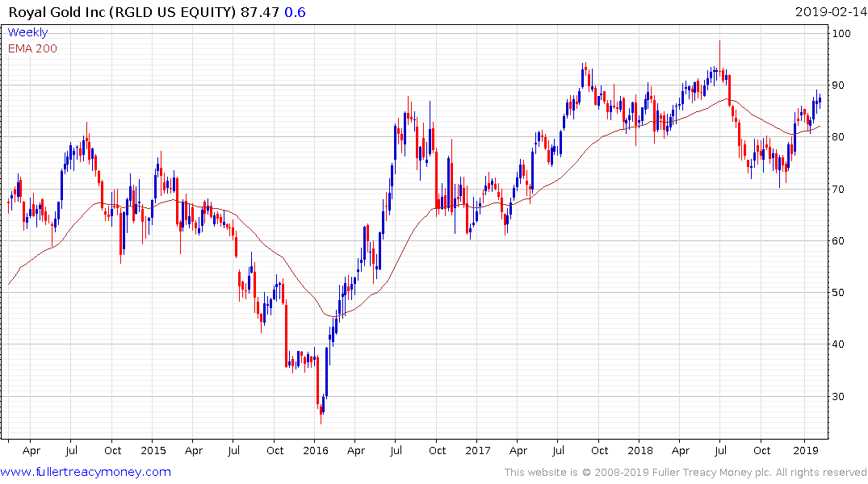
Task: Click the 70 price axis label
Action: [x=838, y=189]
